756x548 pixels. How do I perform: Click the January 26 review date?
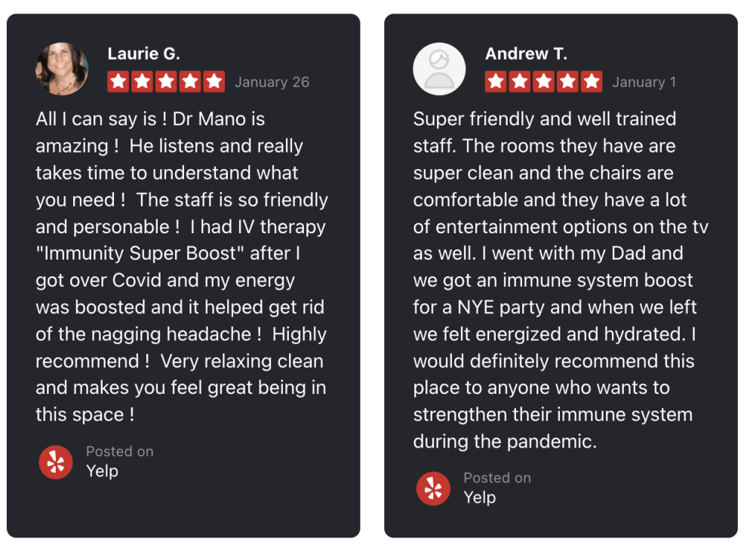coord(272,82)
